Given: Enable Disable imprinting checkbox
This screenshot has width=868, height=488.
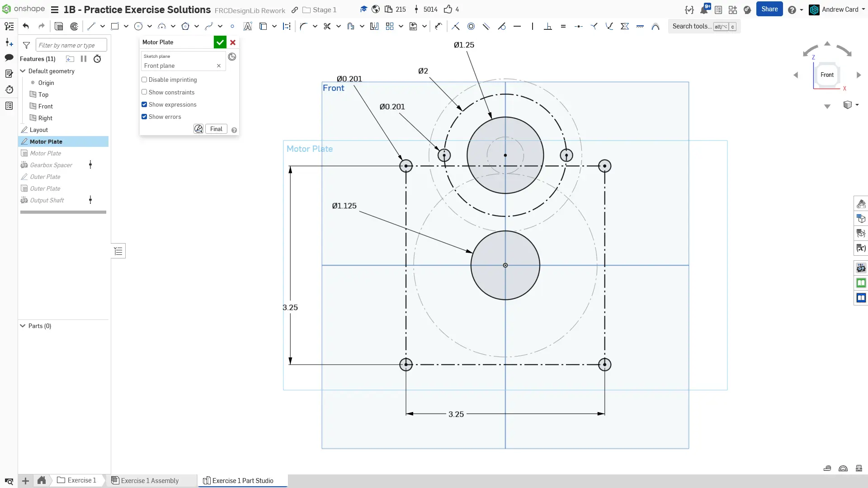Looking at the screenshot, I should (144, 80).
